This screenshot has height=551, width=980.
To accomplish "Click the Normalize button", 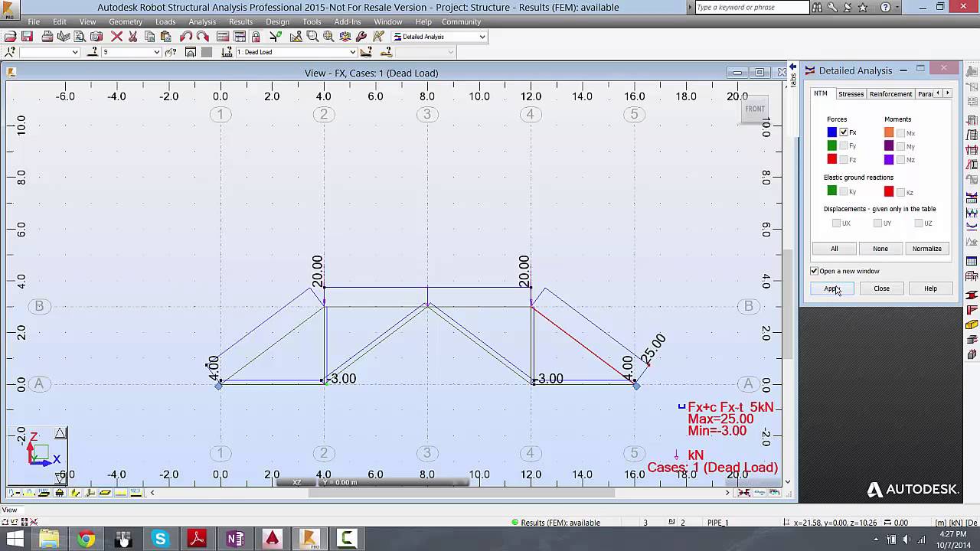I will (x=926, y=249).
